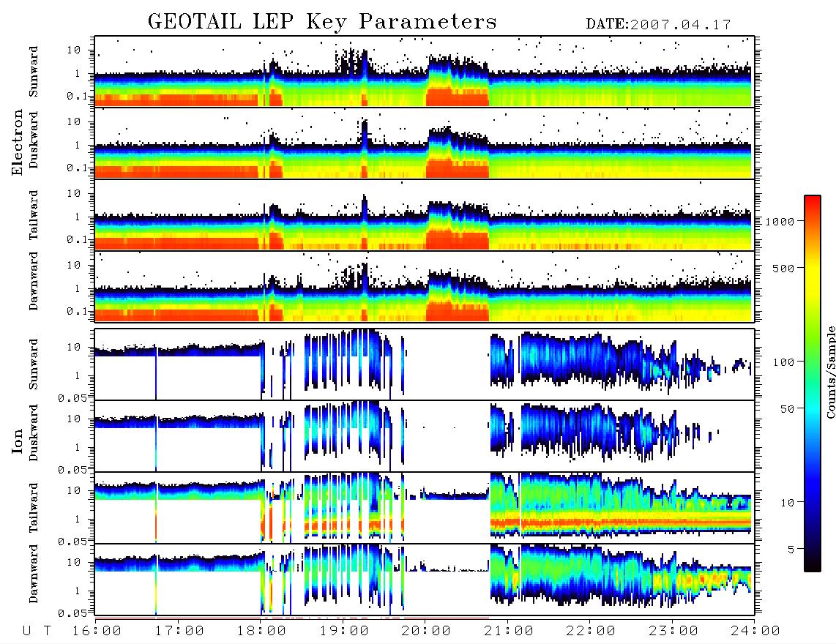Click the Electron Tailward spectrogram panel
The width and height of the screenshot is (836, 644).
coord(425,215)
